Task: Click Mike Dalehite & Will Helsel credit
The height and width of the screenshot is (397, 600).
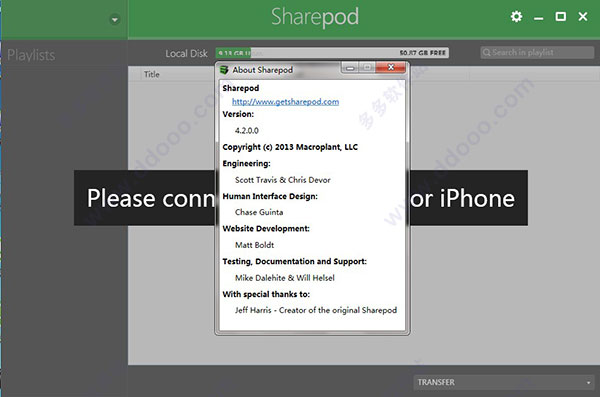Action: click(285, 278)
